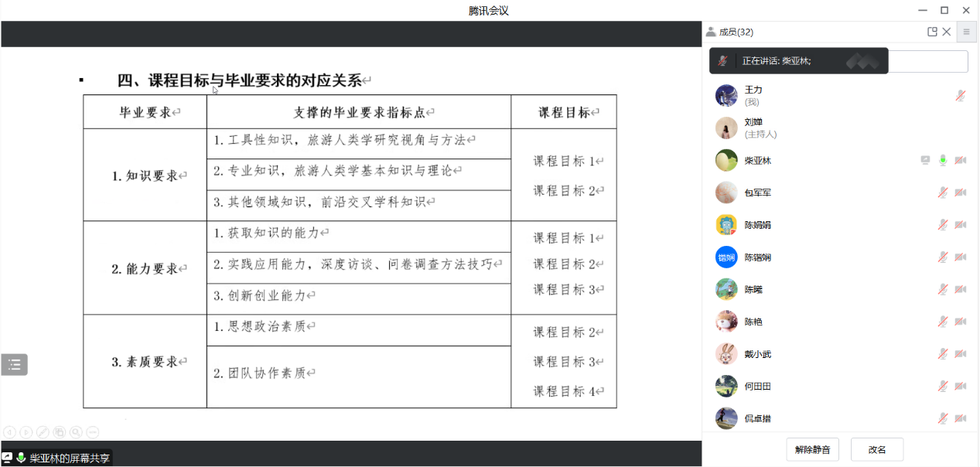Click the gray outline list button
This screenshot has width=980, height=467.
14,365
